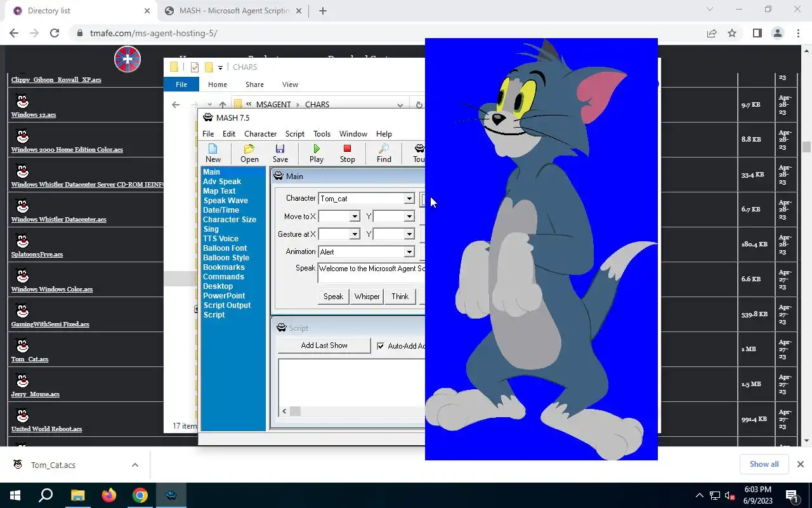Viewport: 812px width, 508px height.
Task: Start script with green Play button
Action: point(316,153)
